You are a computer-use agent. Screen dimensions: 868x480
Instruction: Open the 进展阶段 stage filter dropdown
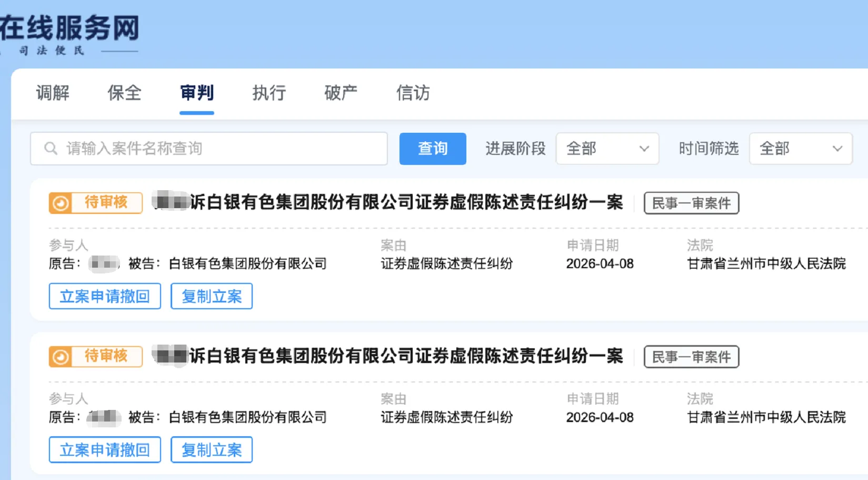pos(607,149)
